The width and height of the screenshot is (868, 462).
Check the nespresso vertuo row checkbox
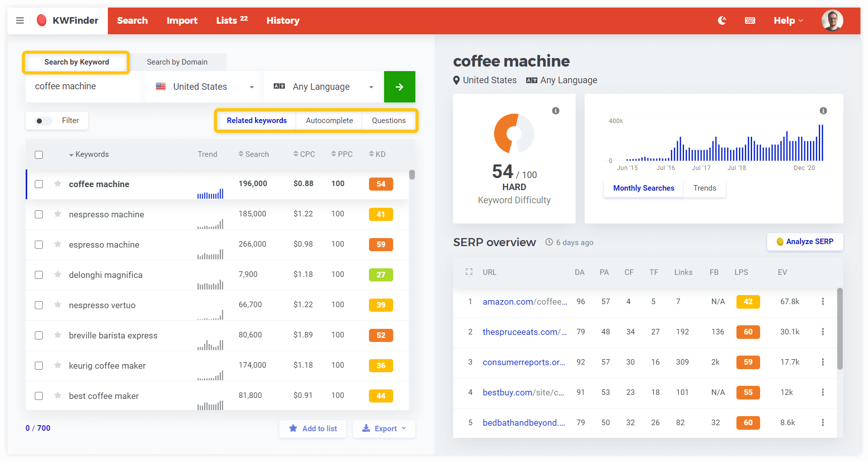pyautogui.click(x=39, y=305)
